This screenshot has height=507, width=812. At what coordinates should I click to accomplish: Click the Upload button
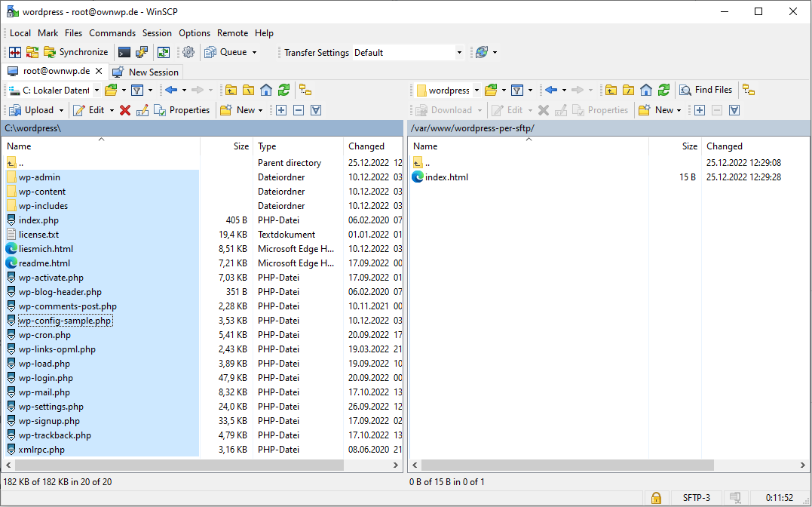(32, 110)
